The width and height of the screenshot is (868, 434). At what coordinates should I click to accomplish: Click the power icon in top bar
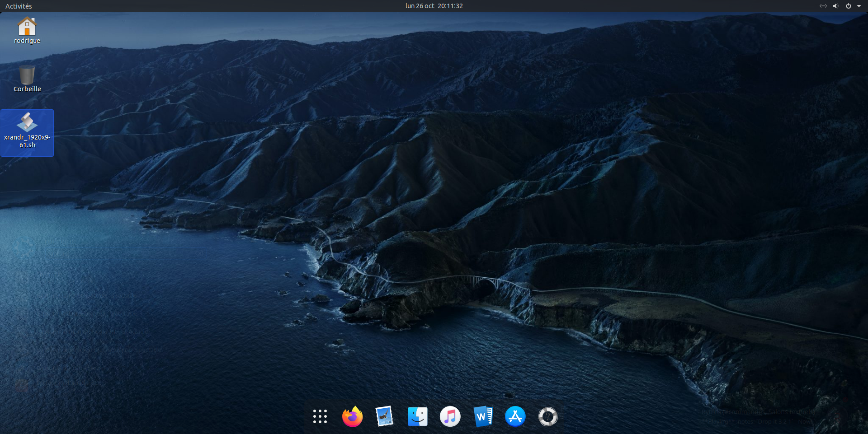(848, 6)
